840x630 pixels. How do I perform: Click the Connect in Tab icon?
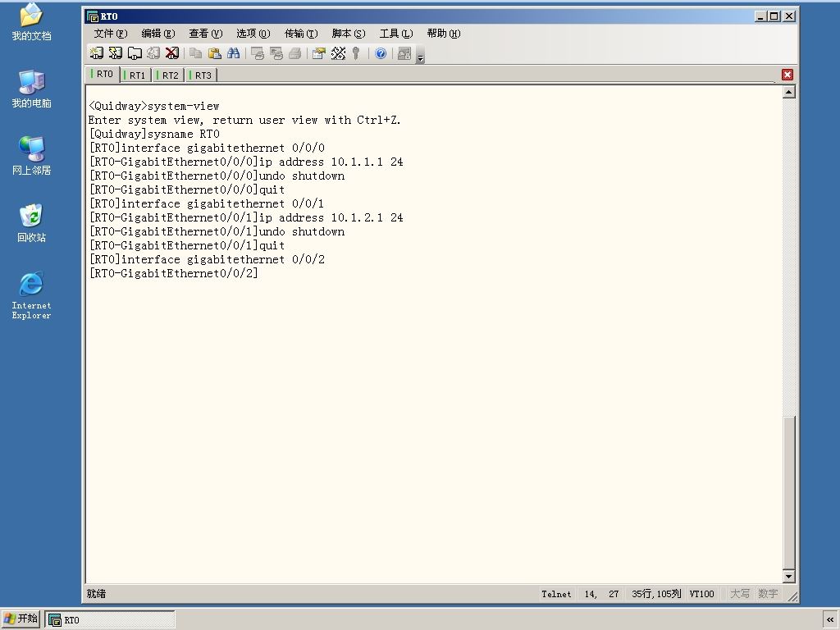point(135,53)
